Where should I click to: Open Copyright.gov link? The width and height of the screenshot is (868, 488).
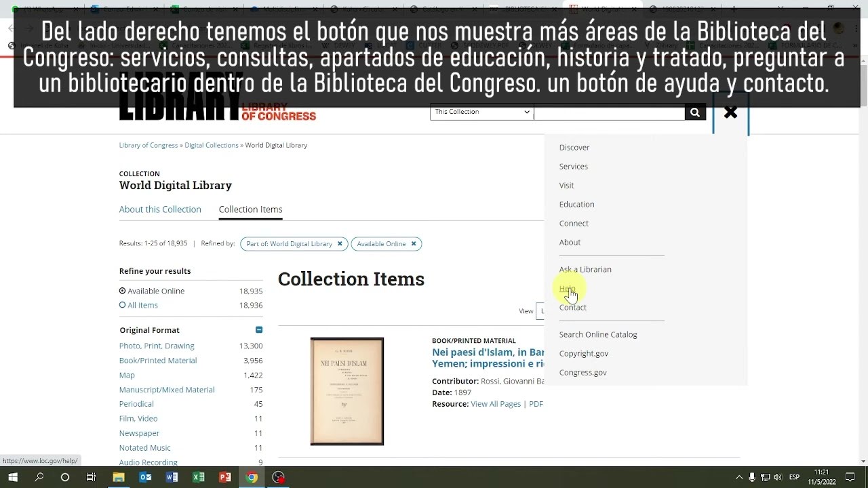[x=584, y=353]
